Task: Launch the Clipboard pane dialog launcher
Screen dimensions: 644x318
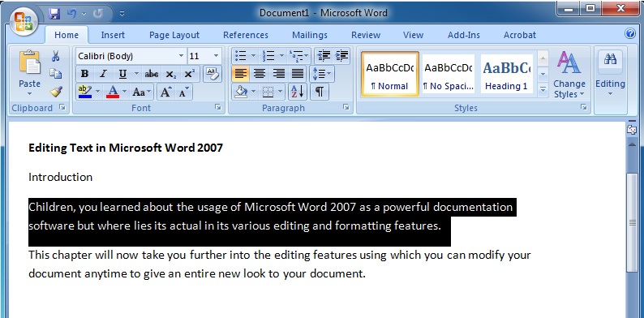Action: (62, 107)
